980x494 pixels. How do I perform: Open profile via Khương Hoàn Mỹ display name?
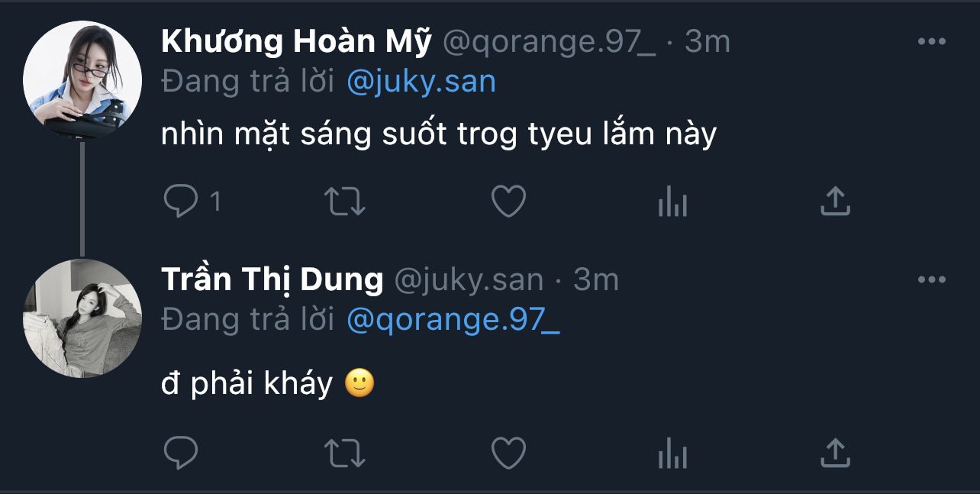point(296,42)
